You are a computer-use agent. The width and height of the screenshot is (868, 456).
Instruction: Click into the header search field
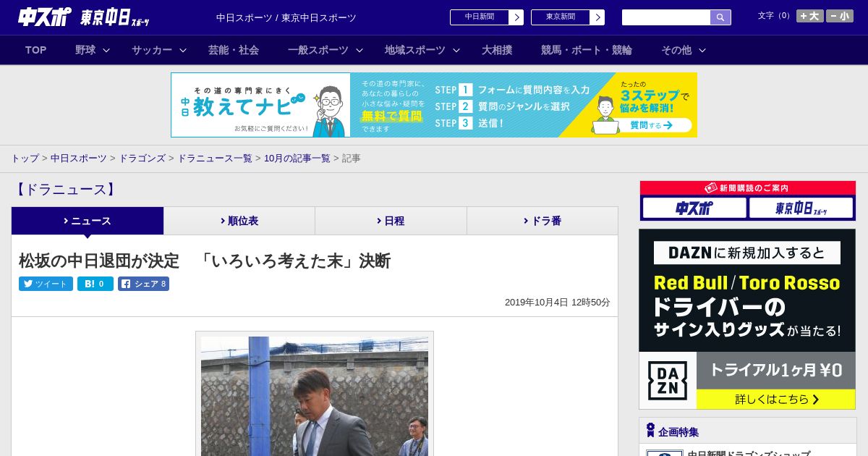(x=665, y=17)
